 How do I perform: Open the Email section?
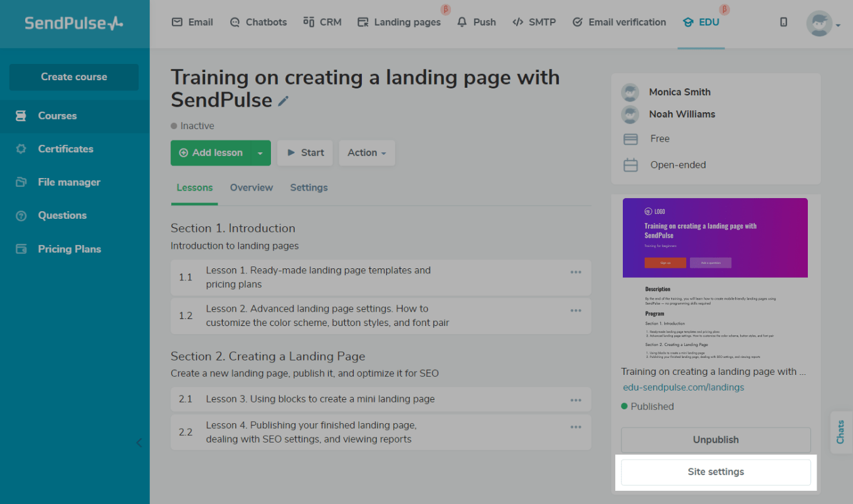pyautogui.click(x=193, y=22)
